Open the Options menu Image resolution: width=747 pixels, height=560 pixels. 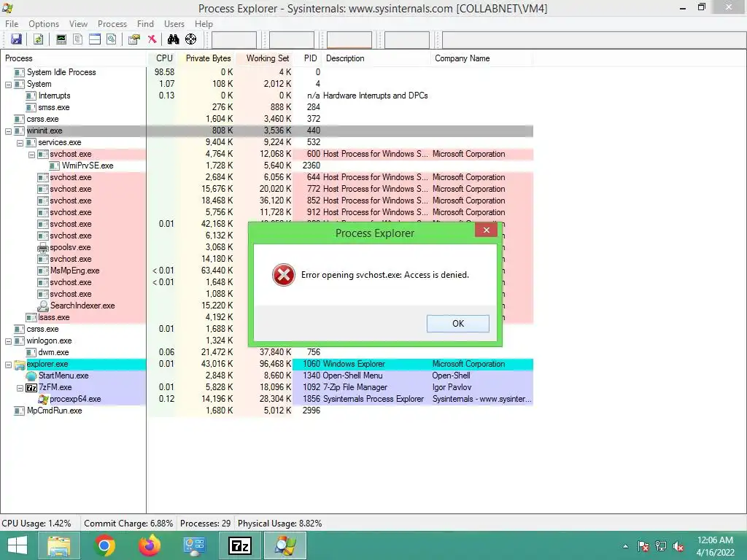[x=44, y=24]
